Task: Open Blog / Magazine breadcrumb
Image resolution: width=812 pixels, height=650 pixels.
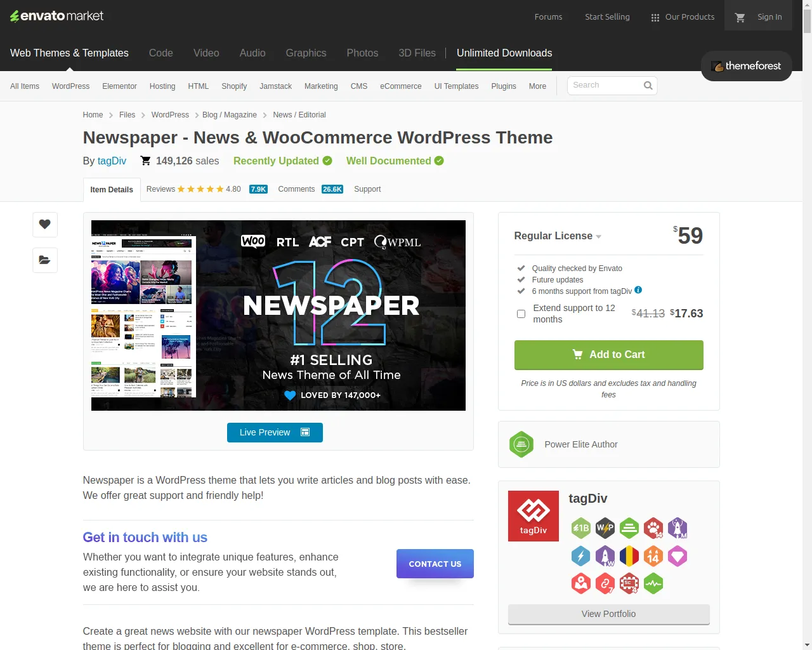Action: [230, 115]
